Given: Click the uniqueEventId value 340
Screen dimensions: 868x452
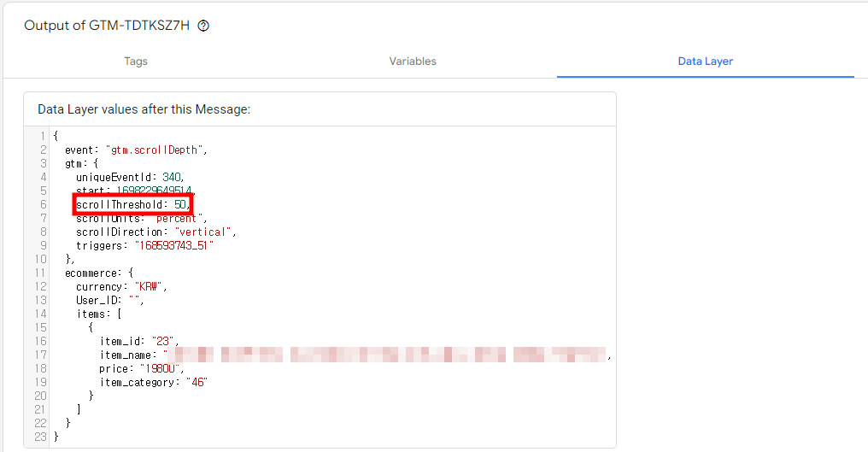Looking at the screenshot, I should coord(172,177).
